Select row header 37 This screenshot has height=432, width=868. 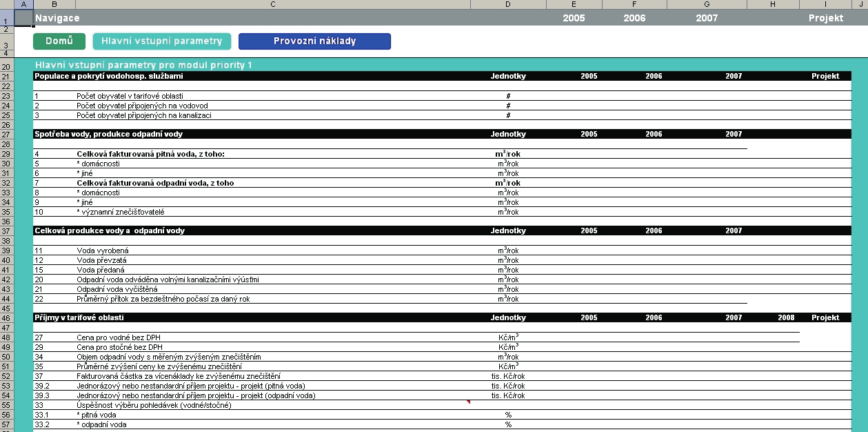(x=7, y=231)
